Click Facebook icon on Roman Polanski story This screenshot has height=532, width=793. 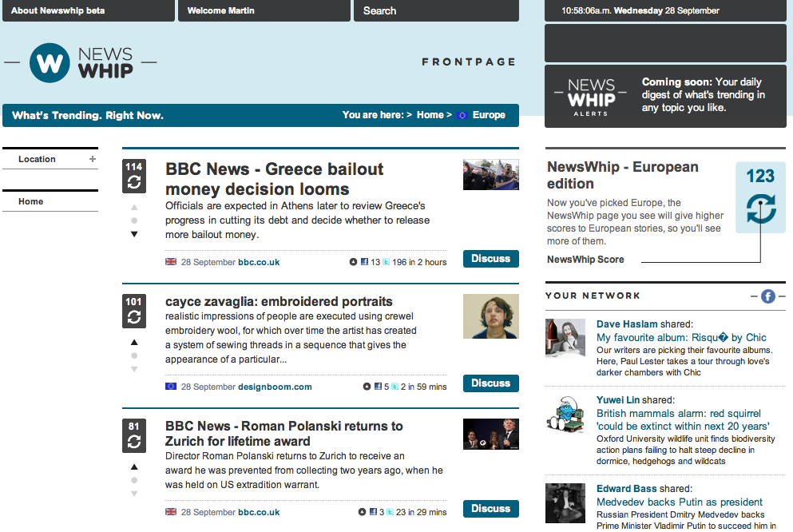pos(373,512)
